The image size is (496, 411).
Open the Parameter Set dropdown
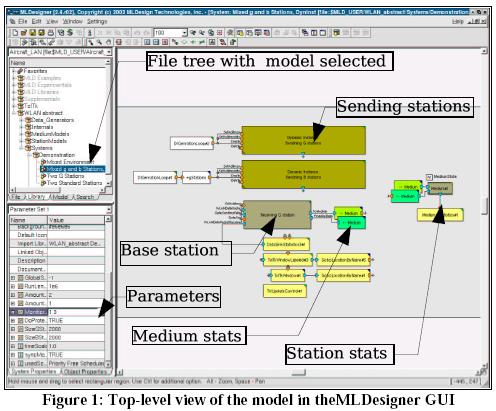click(108, 209)
